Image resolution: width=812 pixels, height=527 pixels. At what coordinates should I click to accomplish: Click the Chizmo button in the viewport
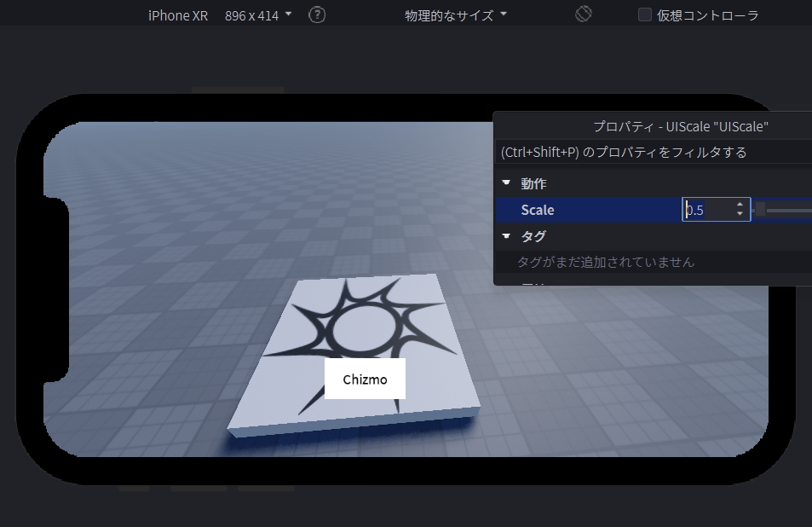pyautogui.click(x=365, y=379)
